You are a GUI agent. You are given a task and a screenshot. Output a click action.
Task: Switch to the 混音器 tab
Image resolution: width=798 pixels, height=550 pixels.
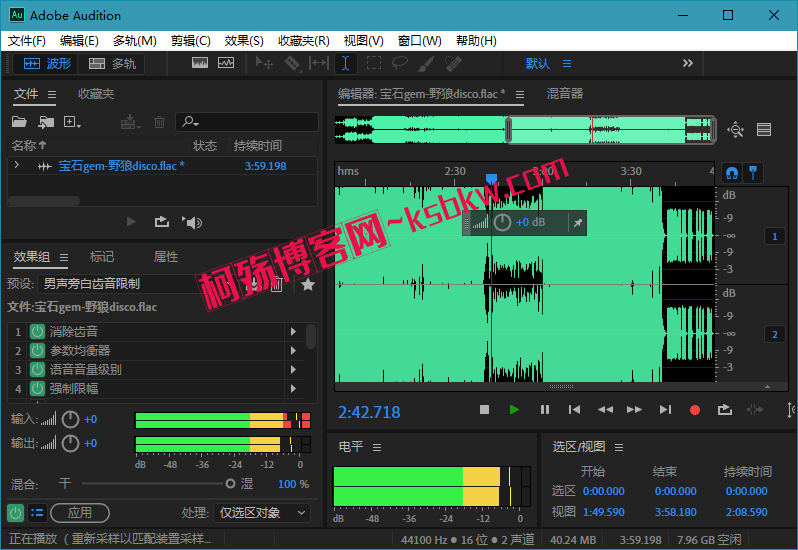565,94
